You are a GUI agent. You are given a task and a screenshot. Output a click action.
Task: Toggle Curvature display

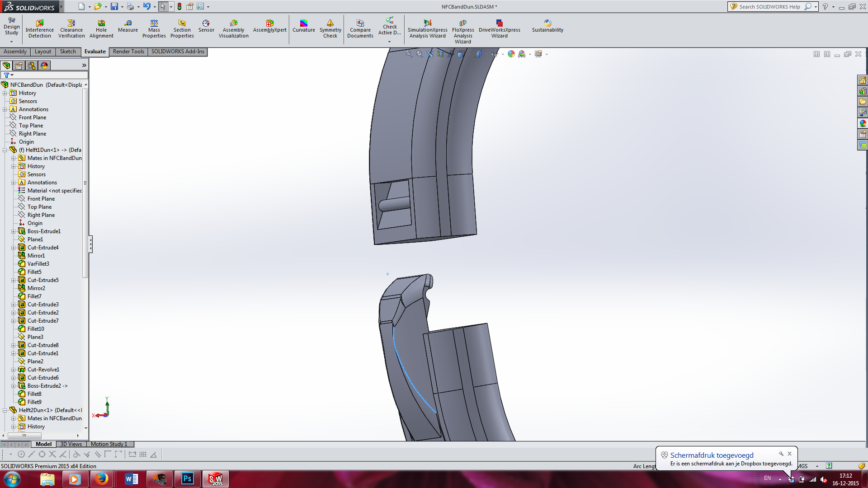pyautogui.click(x=304, y=26)
